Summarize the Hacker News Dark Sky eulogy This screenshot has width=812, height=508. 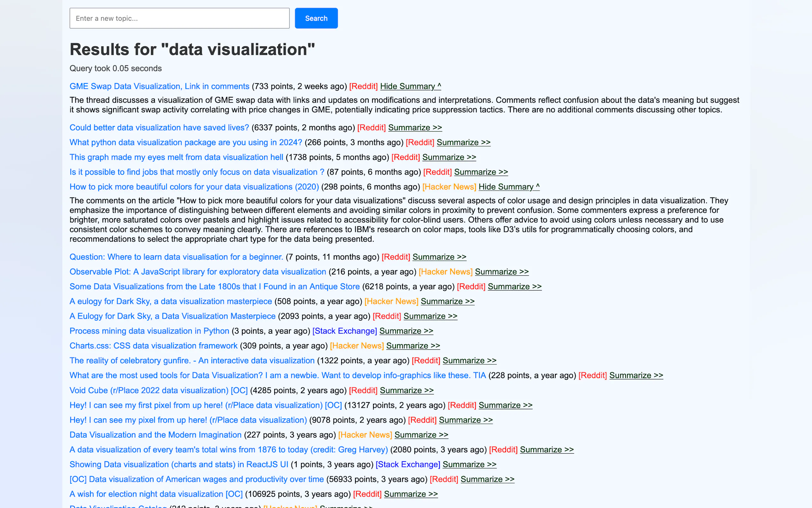(447, 301)
